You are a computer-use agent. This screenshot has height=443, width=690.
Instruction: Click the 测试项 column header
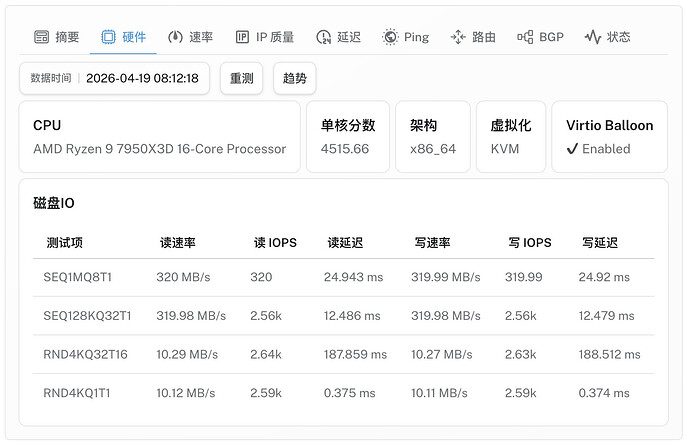pos(64,243)
